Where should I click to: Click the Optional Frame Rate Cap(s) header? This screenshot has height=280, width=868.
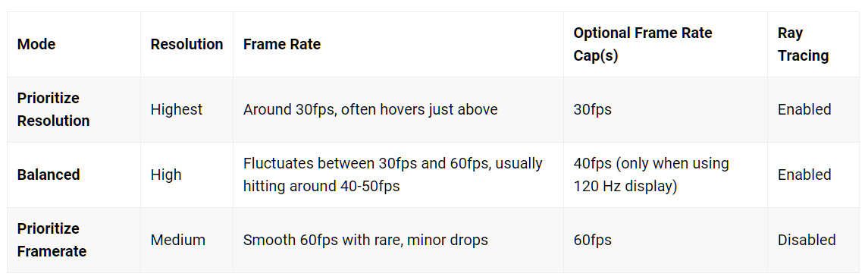click(x=643, y=44)
